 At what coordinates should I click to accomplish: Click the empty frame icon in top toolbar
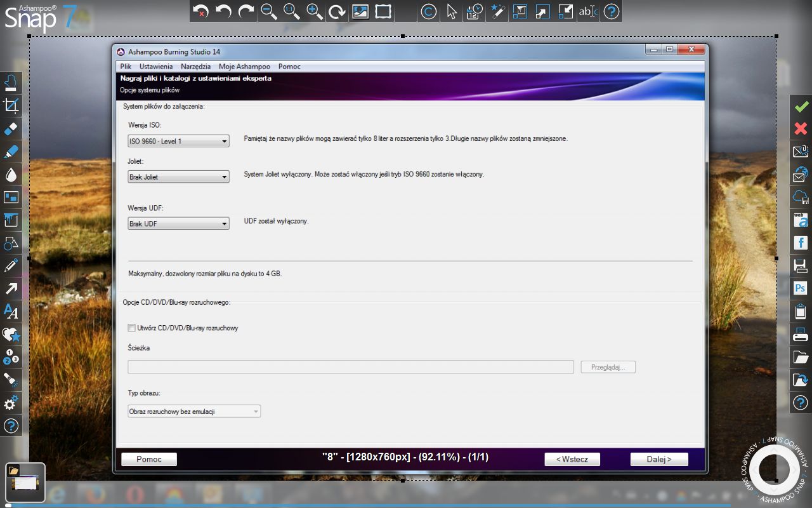pos(383,11)
